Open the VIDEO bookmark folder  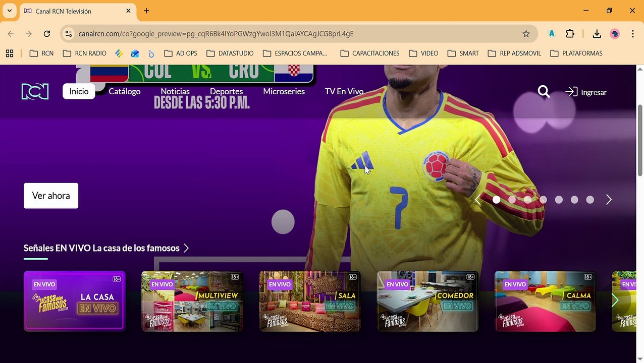[x=423, y=53]
